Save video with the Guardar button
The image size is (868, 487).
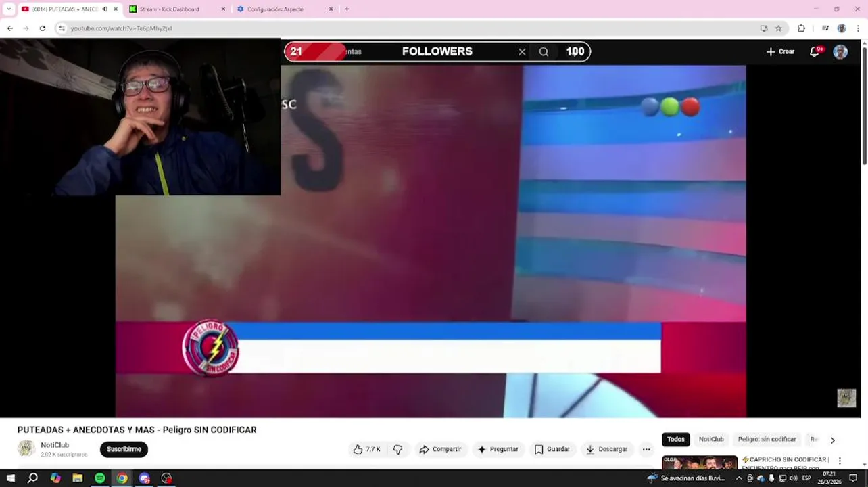[552, 449]
